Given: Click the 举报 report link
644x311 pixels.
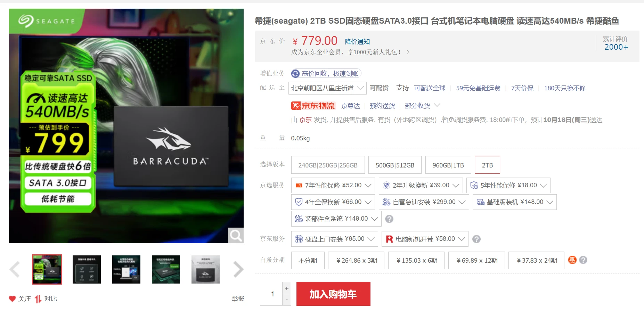Looking at the screenshot, I should tap(238, 298).
